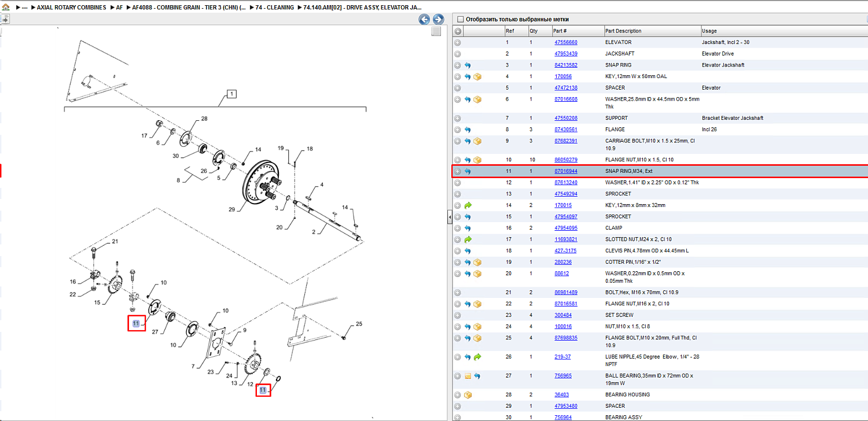Click green arrow for SLOTTED NUT row
The height and width of the screenshot is (421, 868).
(468, 239)
